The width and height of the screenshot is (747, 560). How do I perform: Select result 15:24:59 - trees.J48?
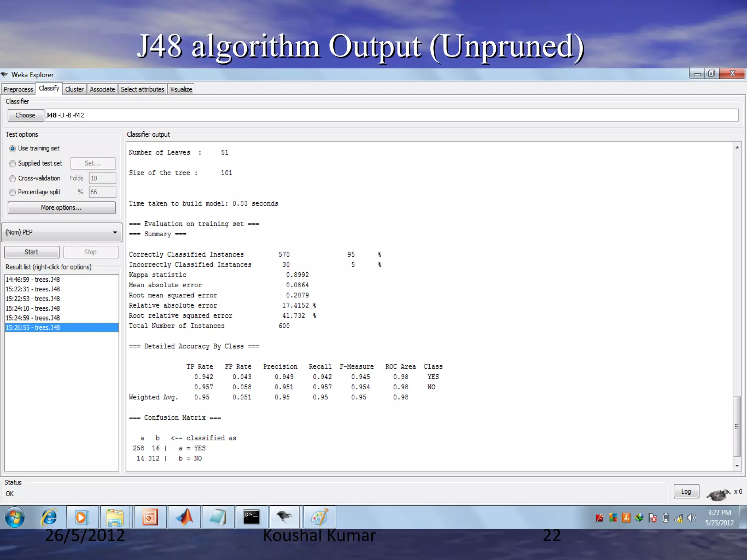[62, 318]
